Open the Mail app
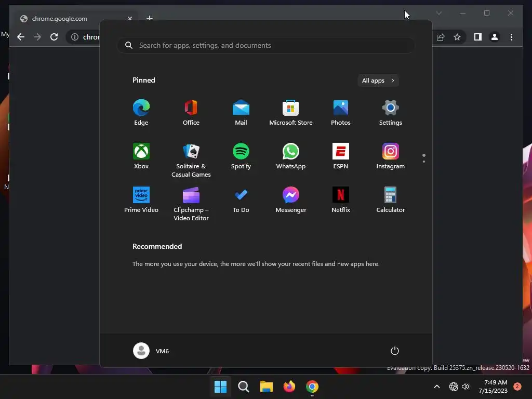 click(241, 113)
